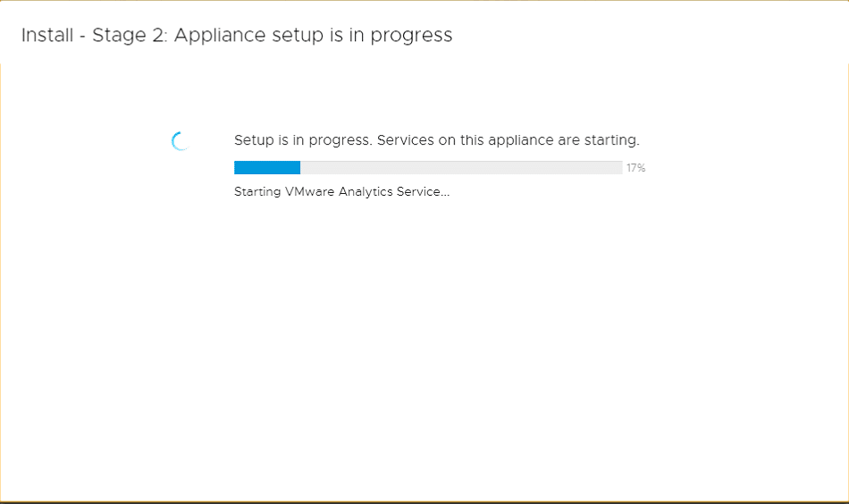Click the right end of the progress bar track

[x=618, y=168]
